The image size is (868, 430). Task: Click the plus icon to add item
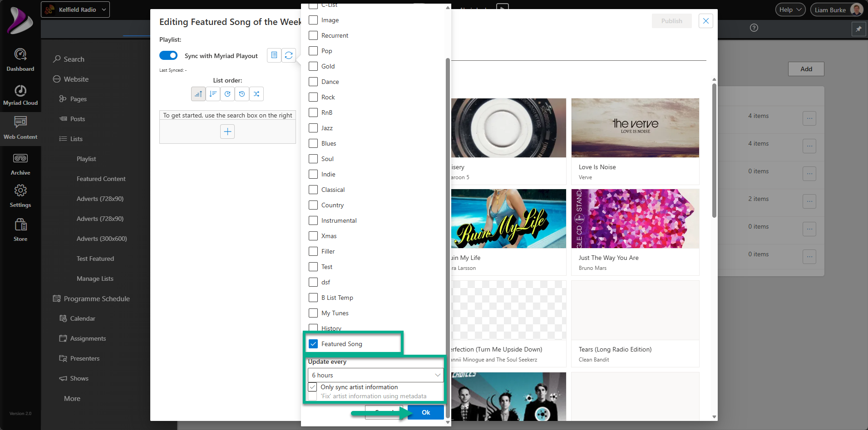click(227, 132)
